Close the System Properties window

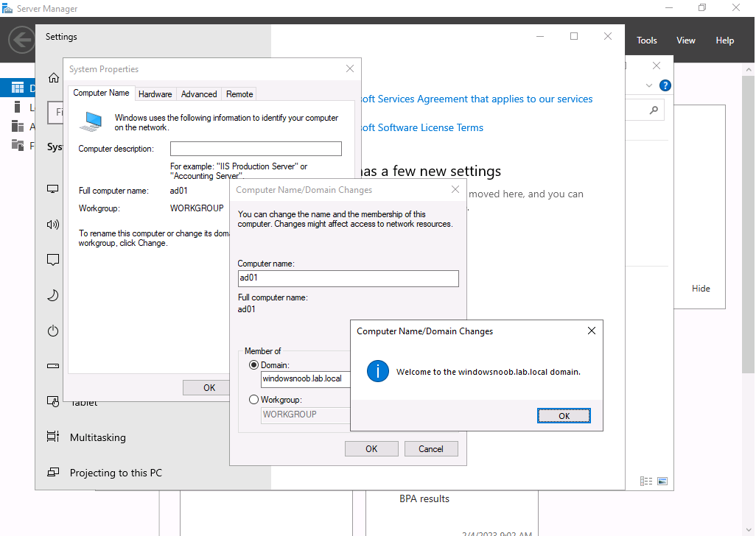coord(350,69)
